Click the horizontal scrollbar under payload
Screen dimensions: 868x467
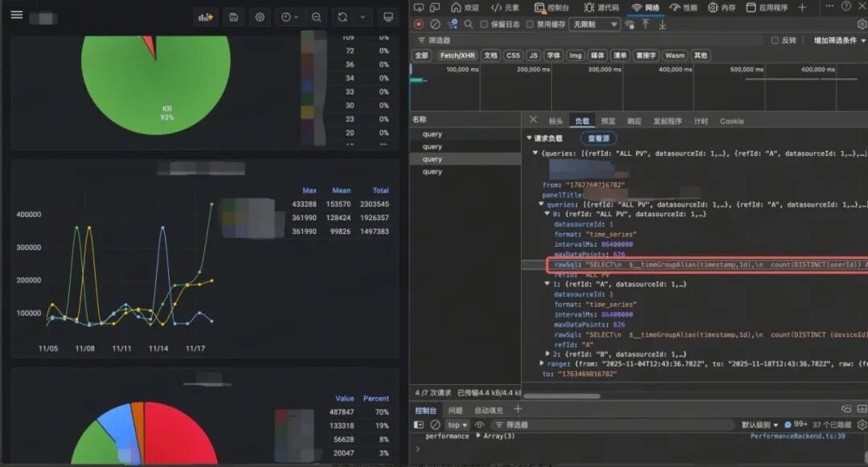pos(561,396)
